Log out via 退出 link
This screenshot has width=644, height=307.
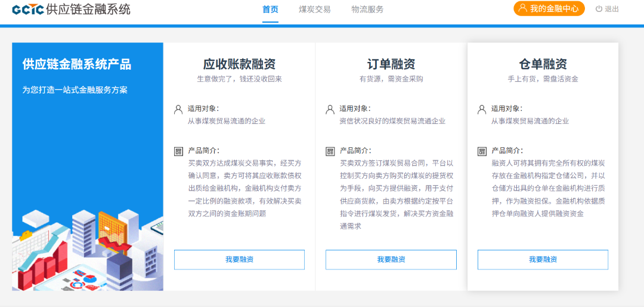click(612, 9)
